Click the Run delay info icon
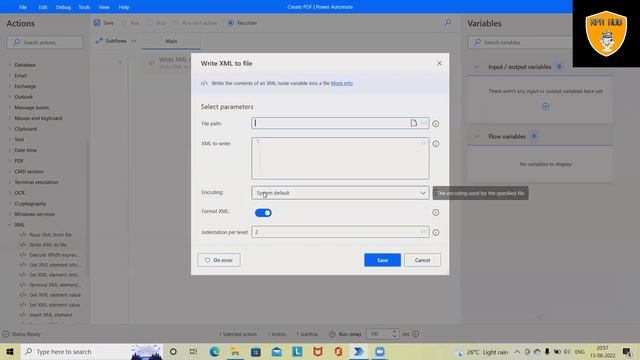Screen dimensions: 640x360 point(416,334)
